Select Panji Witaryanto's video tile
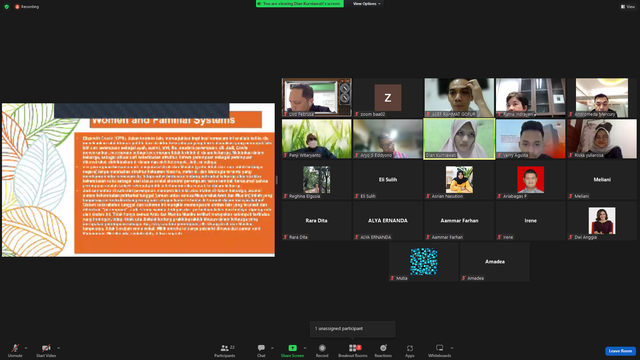This screenshot has width=640, height=360. [x=316, y=139]
